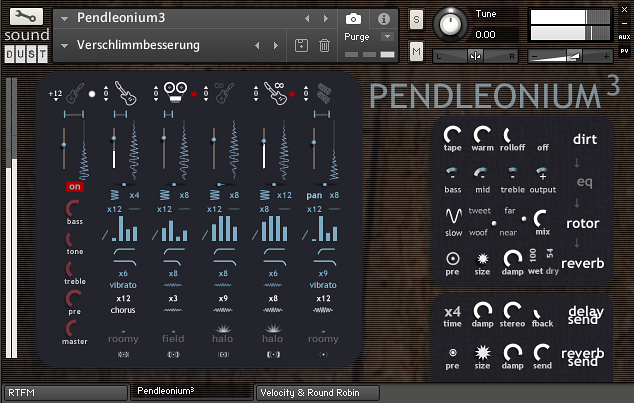The height and width of the screenshot is (403, 634).
Task: Delete the preset with the trash icon
Action: 324,45
